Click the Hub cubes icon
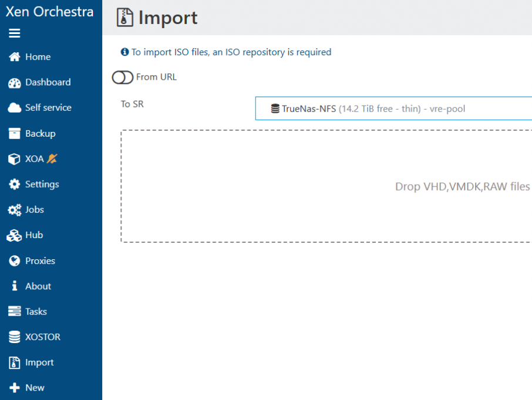This screenshot has height=400, width=532. tap(14, 235)
